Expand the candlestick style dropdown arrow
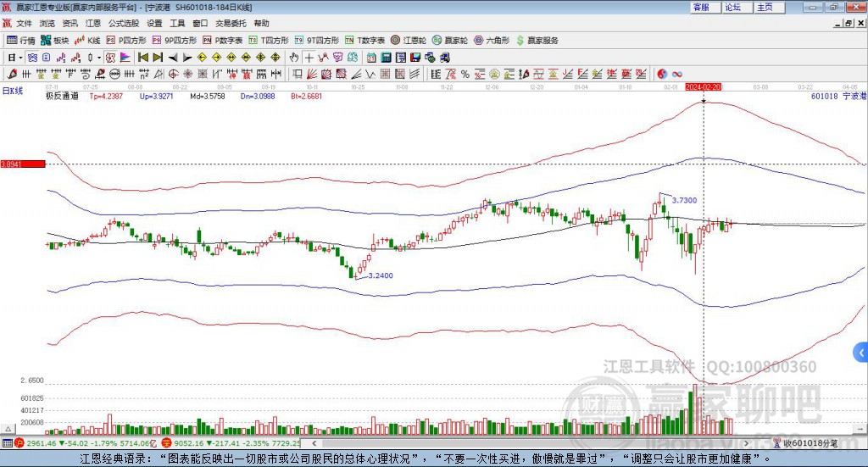 [99, 58]
